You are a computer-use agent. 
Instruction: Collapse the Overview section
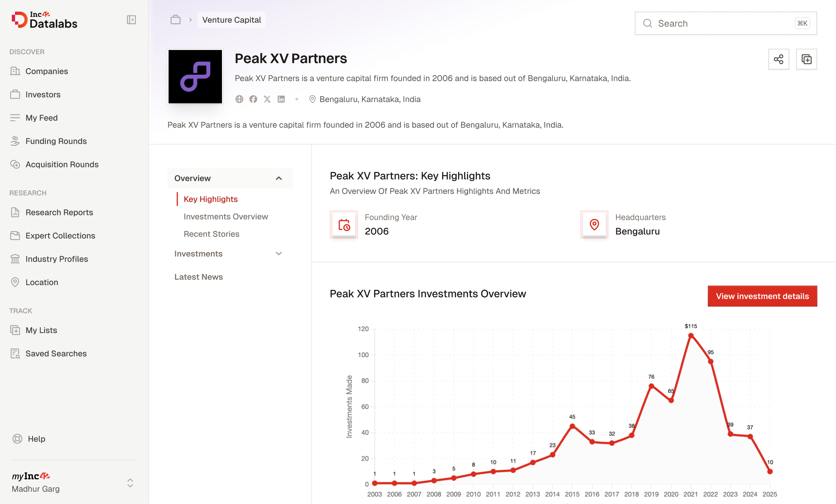click(x=279, y=178)
